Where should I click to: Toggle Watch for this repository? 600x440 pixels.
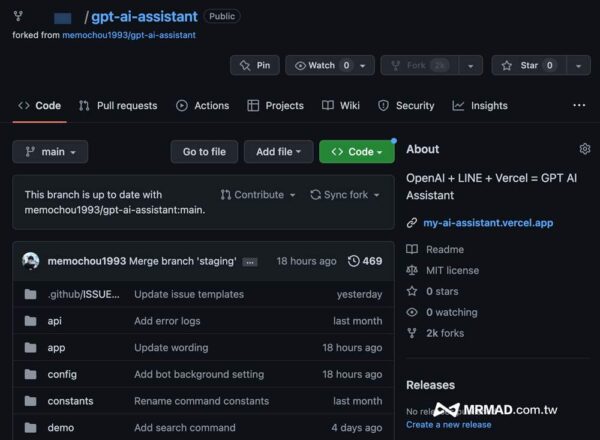317,65
